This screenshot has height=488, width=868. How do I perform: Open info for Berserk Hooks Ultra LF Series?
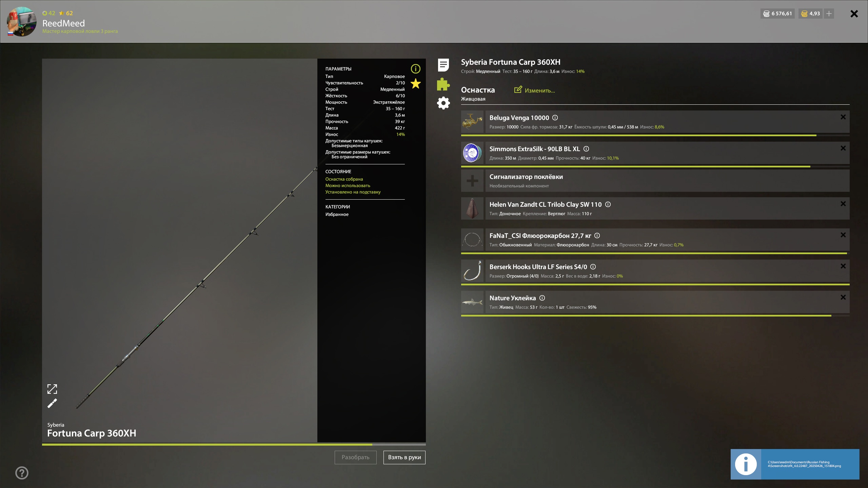tap(593, 267)
